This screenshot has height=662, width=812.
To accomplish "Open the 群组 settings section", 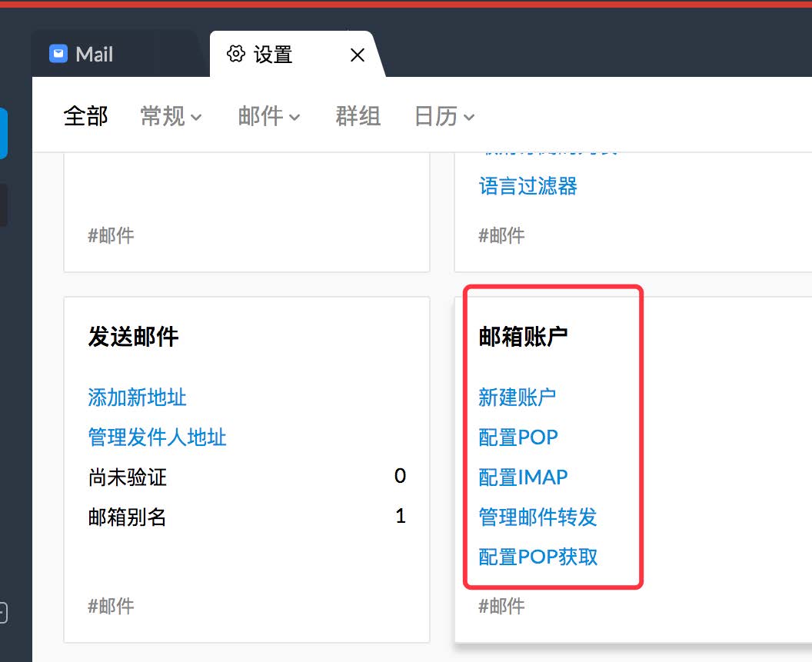I will coord(358,116).
